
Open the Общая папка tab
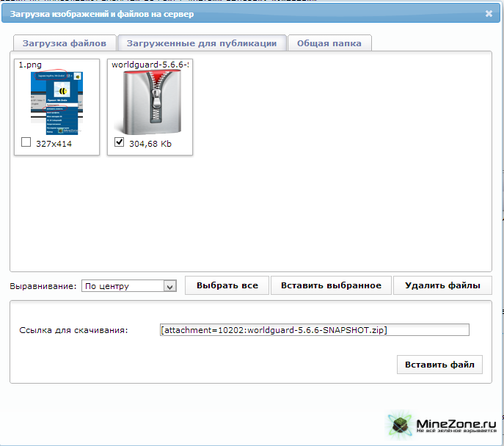[329, 43]
